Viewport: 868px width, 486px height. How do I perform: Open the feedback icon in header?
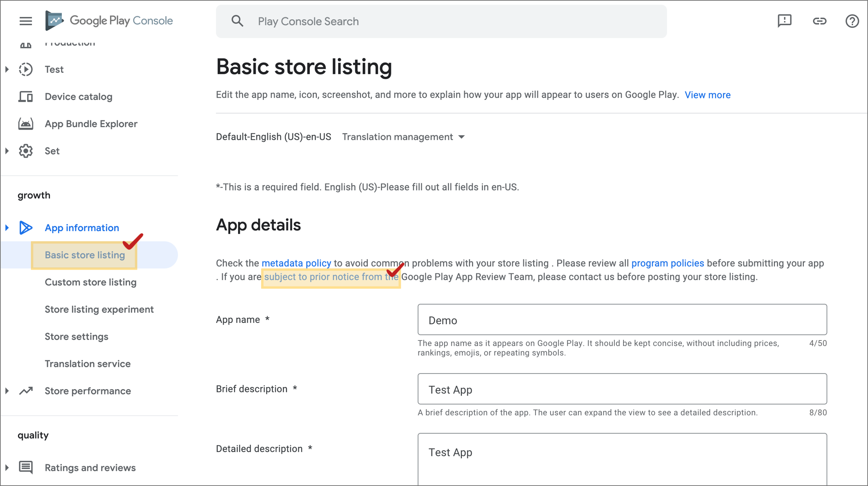784,21
